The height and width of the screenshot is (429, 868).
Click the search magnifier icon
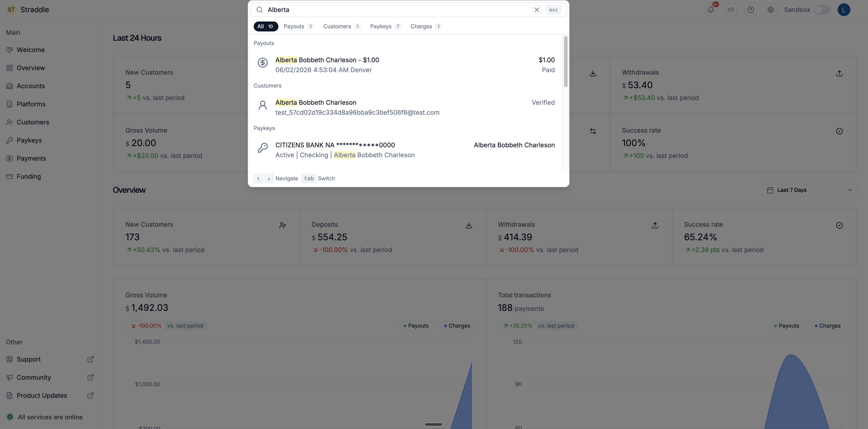pos(259,10)
